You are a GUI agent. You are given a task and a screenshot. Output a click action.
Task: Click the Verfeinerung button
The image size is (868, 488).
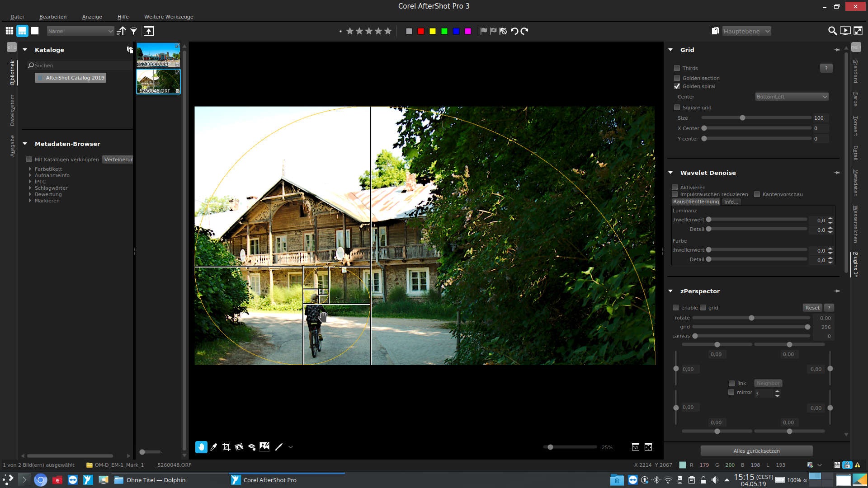pyautogui.click(x=118, y=160)
